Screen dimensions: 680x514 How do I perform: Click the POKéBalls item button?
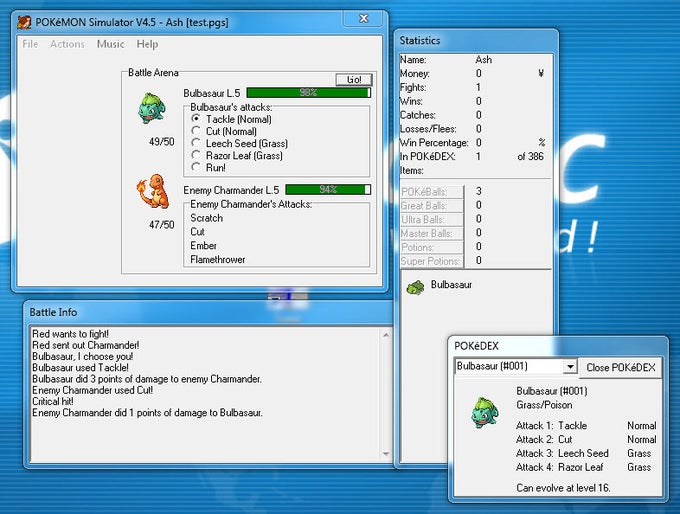(x=432, y=192)
